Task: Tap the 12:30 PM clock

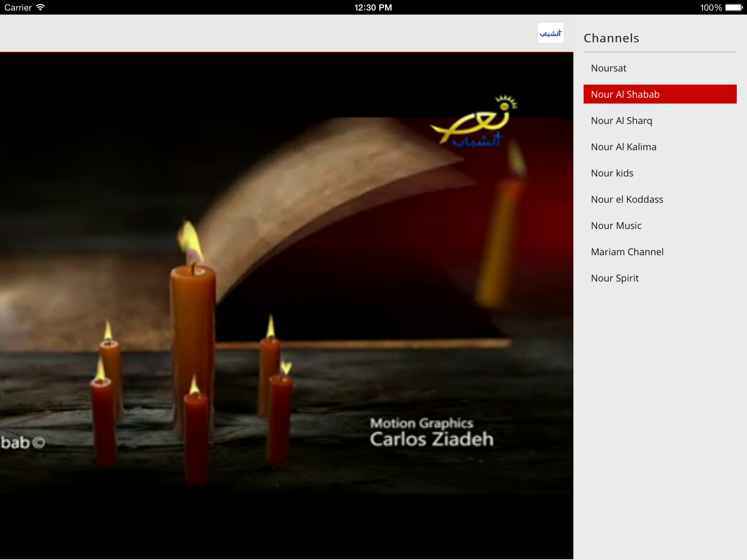Action: [x=373, y=7]
